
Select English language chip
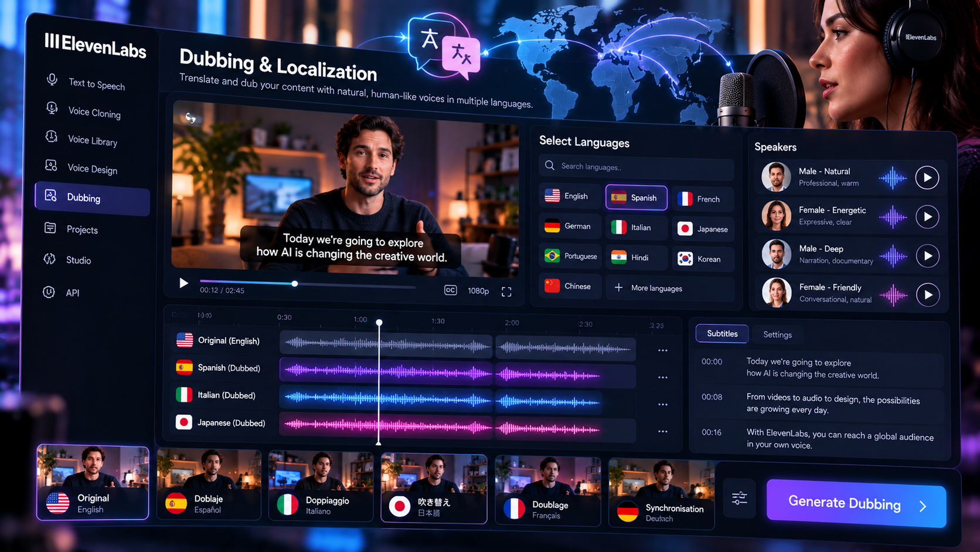[569, 196]
